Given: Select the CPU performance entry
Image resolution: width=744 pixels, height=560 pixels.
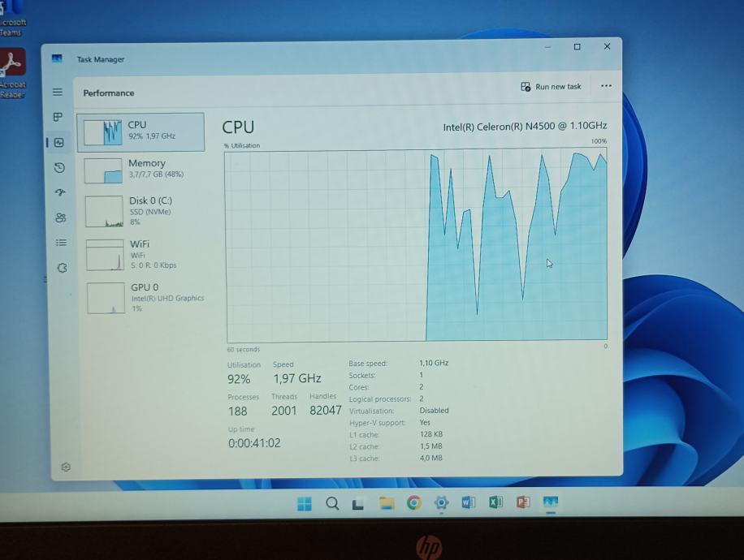Looking at the screenshot, I should click(141, 132).
